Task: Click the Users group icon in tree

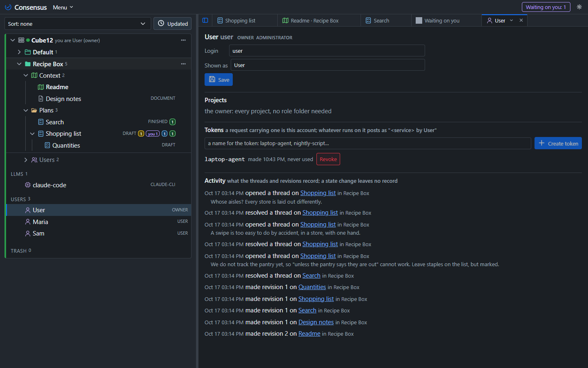Action: 34,160
